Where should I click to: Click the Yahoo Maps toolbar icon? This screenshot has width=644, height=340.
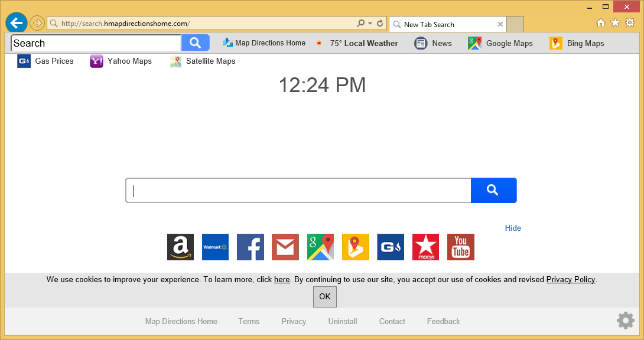(96, 61)
